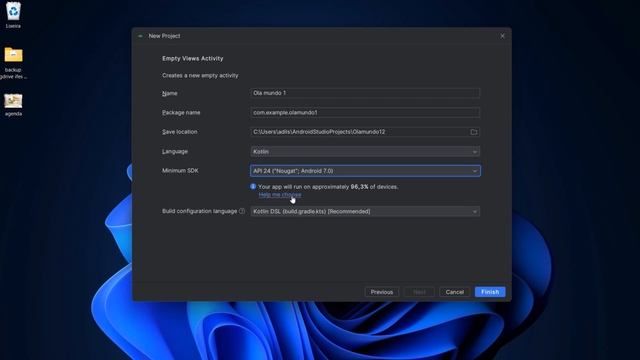Open the Language dropdown showing Kotlin
This screenshot has height=360, width=640.
pyautogui.click(x=365, y=151)
